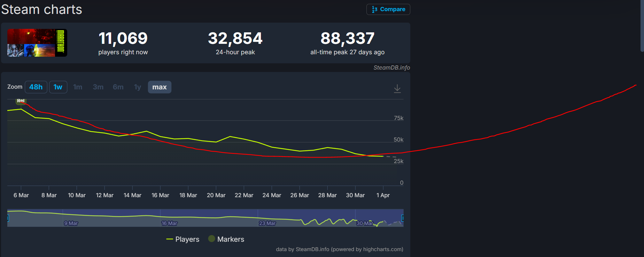Click the "16 Mar" x-axis label
Screen dimensions: 644x257
[x=160, y=195]
